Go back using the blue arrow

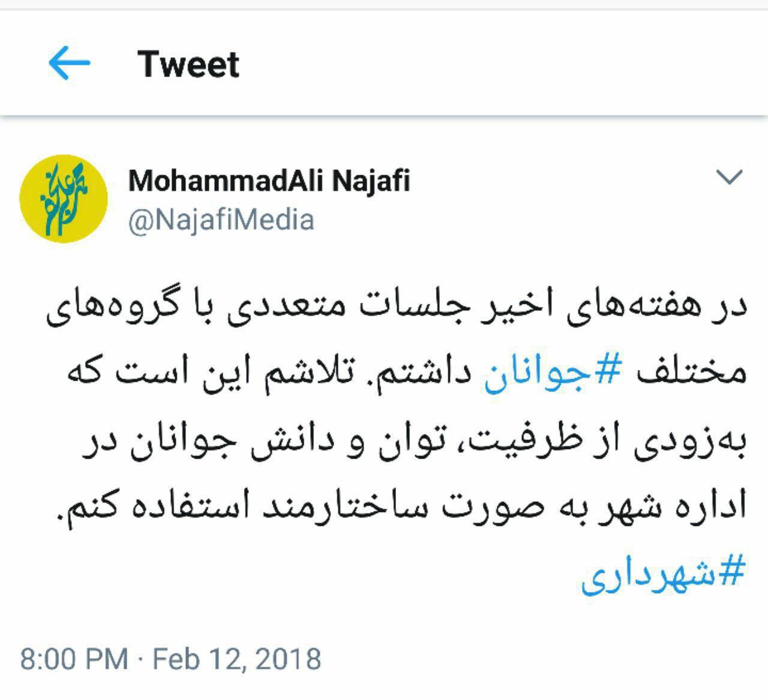pyautogui.click(x=69, y=64)
